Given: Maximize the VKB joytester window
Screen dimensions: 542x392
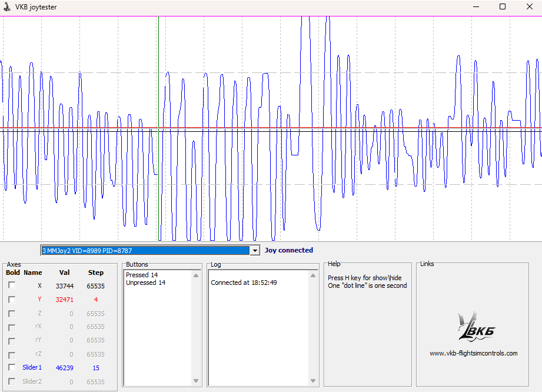Looking at the screenshot, I should pos(502,7).
